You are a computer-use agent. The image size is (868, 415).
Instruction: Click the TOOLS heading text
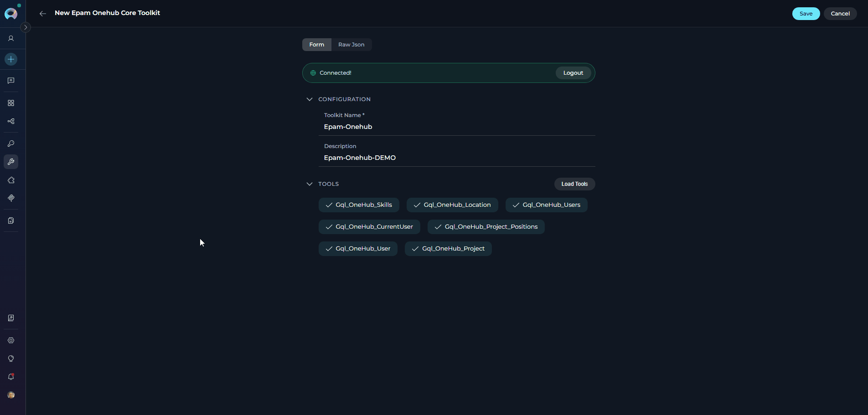328,184
